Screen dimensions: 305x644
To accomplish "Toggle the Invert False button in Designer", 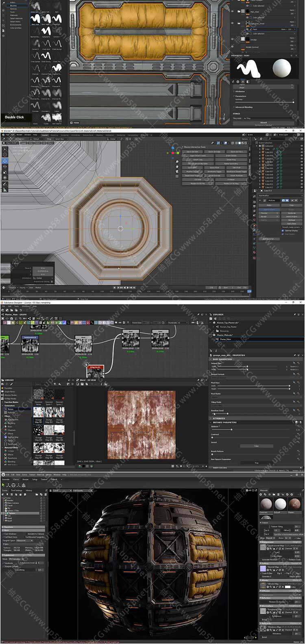I will [x=257, y=446].
